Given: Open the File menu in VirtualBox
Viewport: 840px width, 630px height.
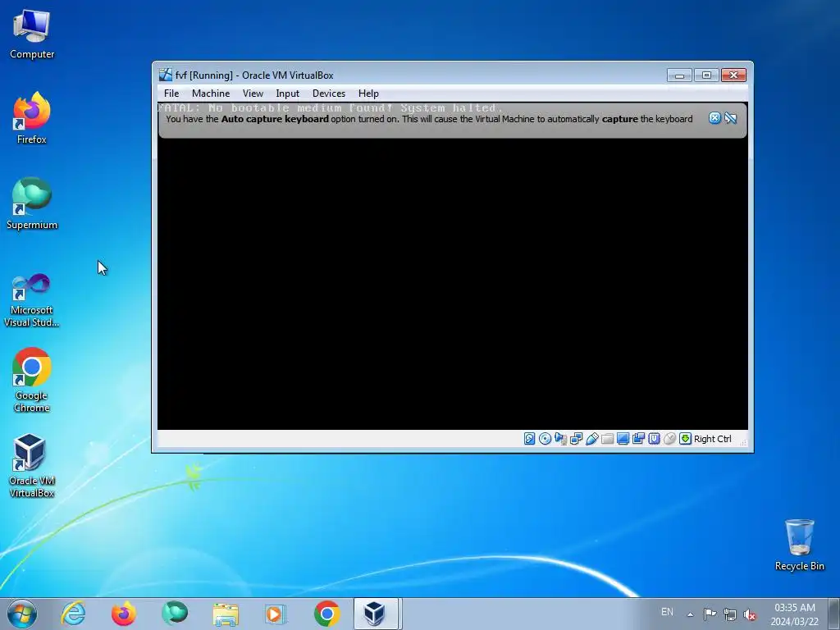Looking at the screenshot, I should tap(171, 94).
